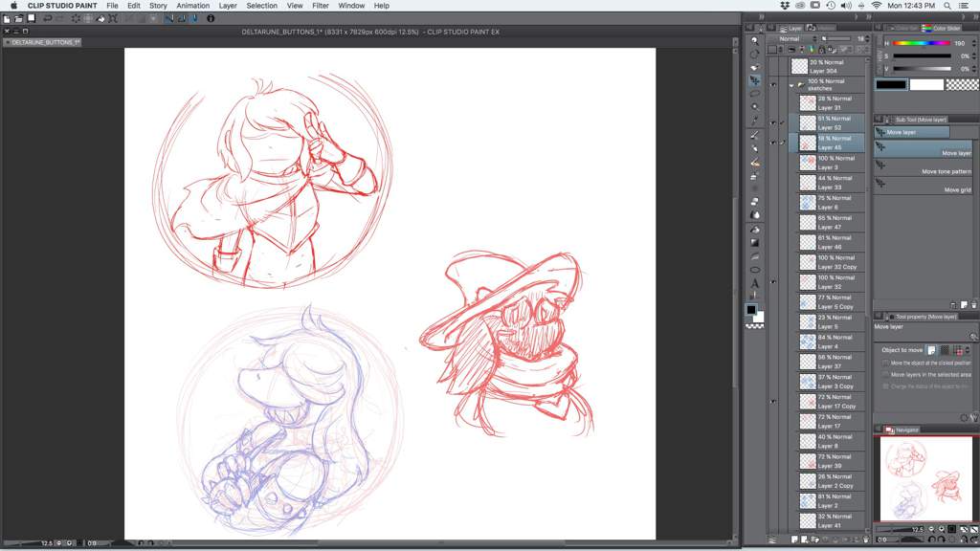This screenshot has height=551, width=980.
Task: Switch to the Color Slider tab
Action: coord(942,28)
